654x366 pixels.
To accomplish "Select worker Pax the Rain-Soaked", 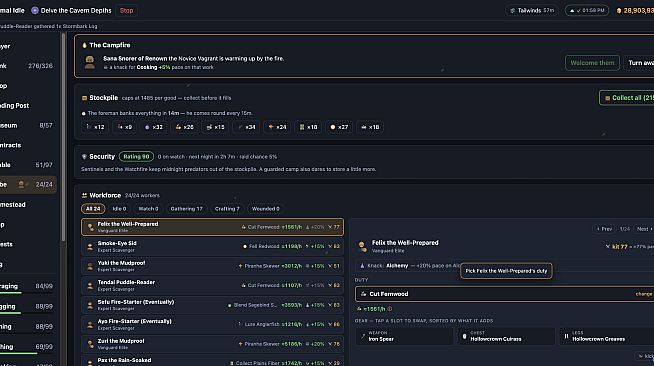I will (212, 361).
